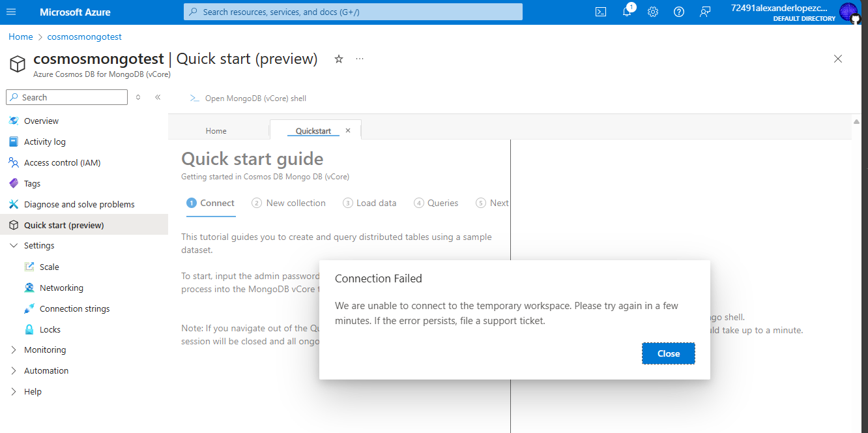Switch to the Home tab

[216, 130]
